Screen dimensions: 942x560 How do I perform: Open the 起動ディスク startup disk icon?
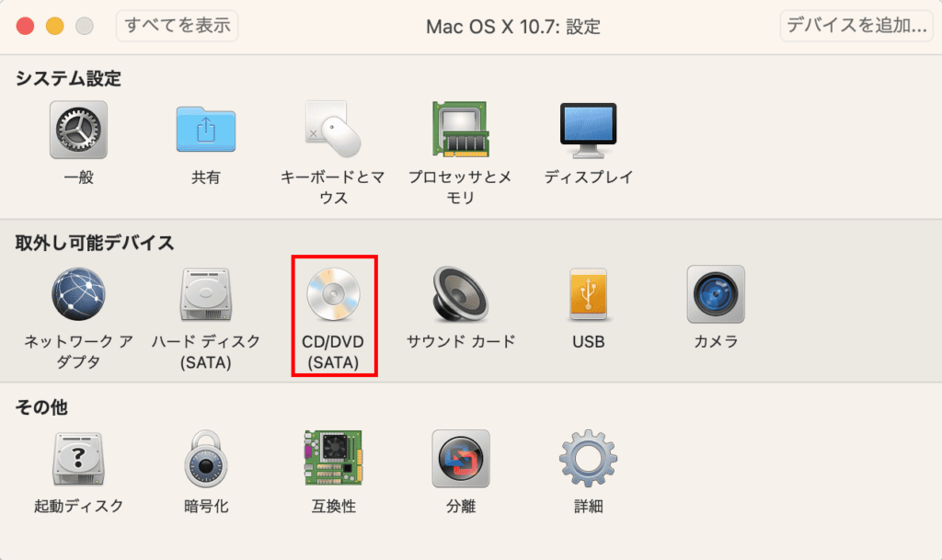[x=78, y=459]
